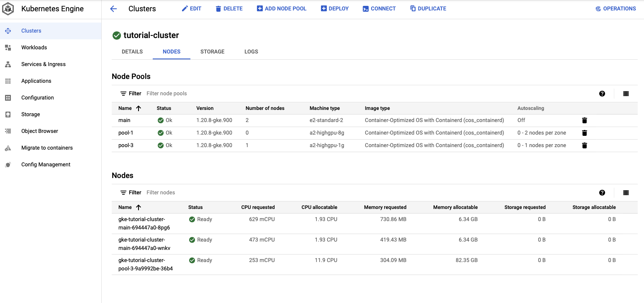This screenshot has width=644, height=303.
Task: Sort Node Pools by Name arrow
Action: pos(139,108)
